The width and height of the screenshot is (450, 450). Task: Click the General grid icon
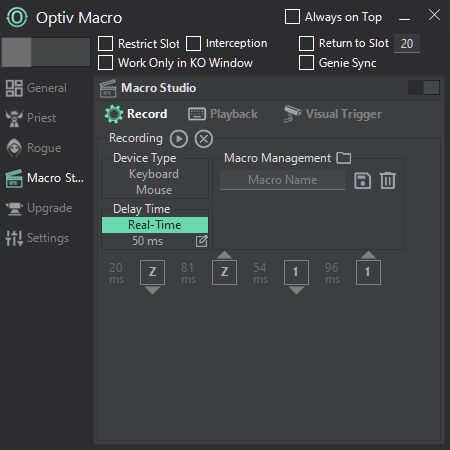[14, 88]
